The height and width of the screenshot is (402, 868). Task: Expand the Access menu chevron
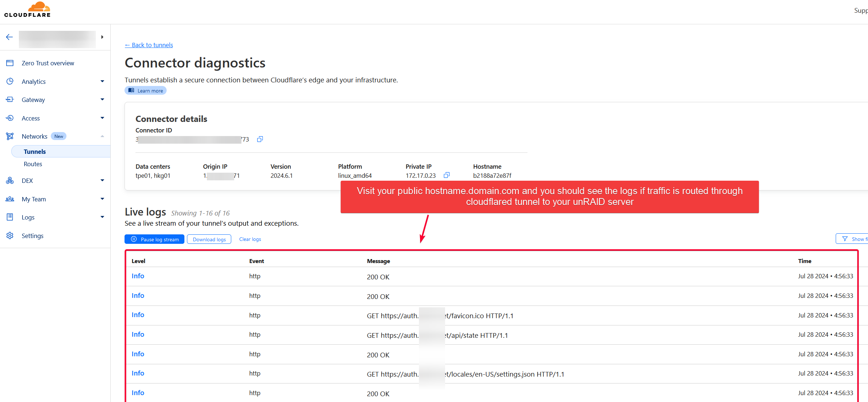tap(102, 118)
